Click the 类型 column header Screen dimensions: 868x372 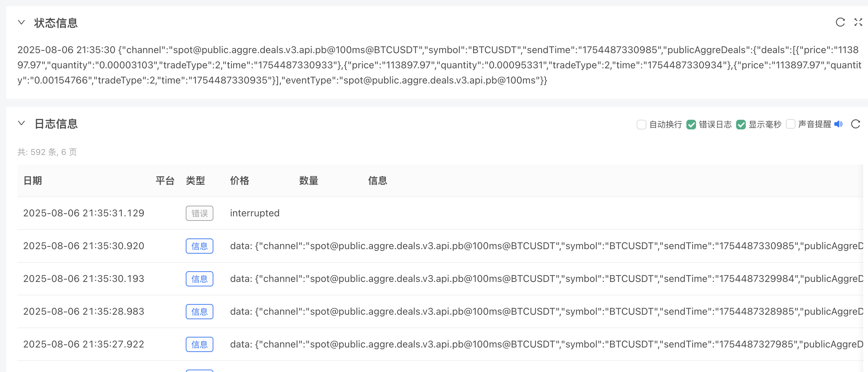(195, 180)
